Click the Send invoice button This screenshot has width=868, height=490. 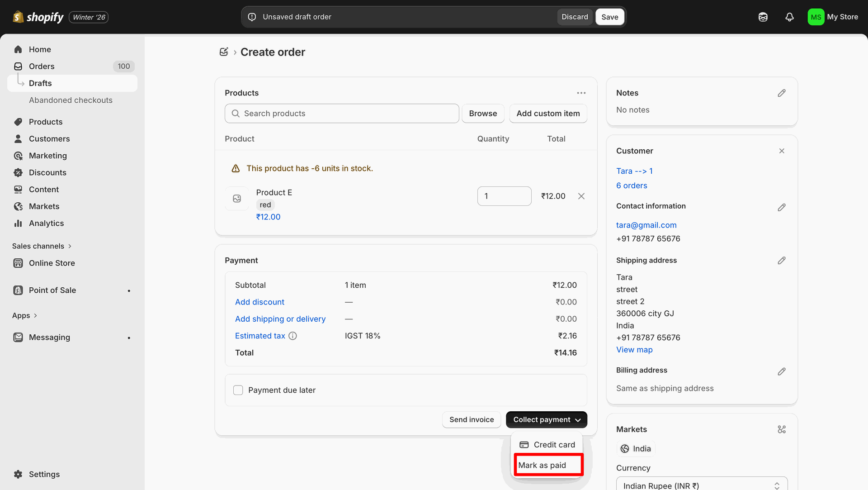pos(471,419)
